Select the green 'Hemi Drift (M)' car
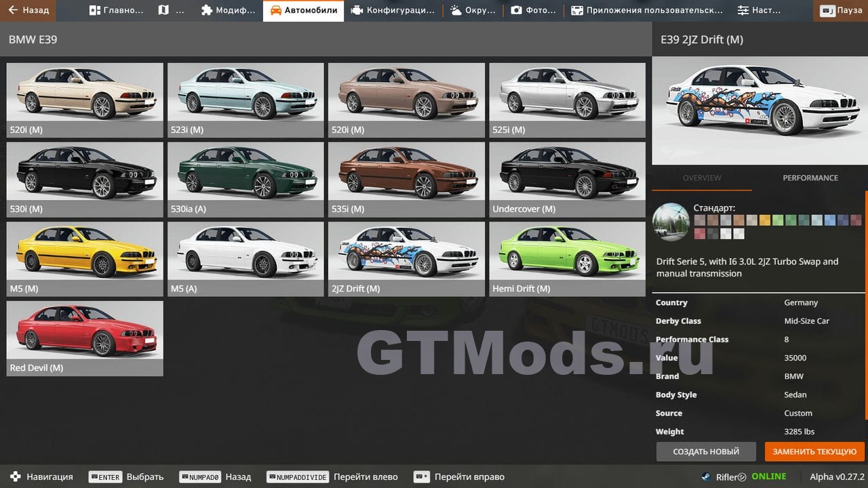The image size is (868, 488). pyautogui.click(x=567, y=259)
